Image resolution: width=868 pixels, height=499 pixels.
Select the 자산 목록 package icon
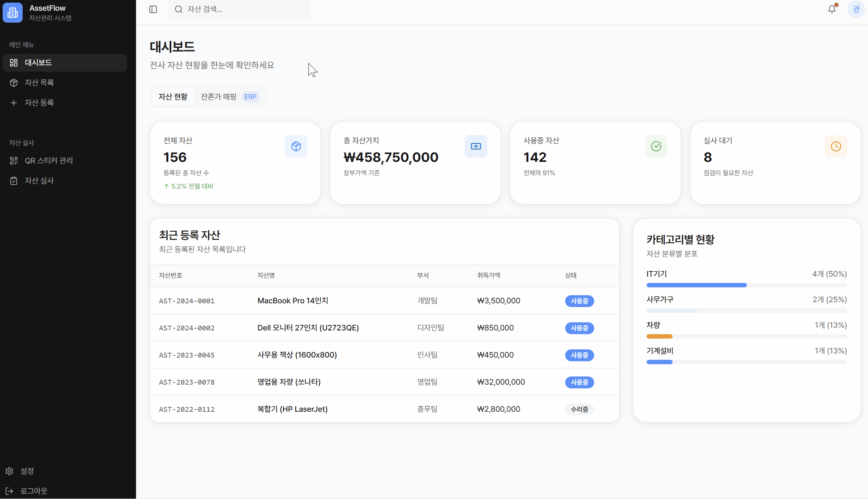14,82
